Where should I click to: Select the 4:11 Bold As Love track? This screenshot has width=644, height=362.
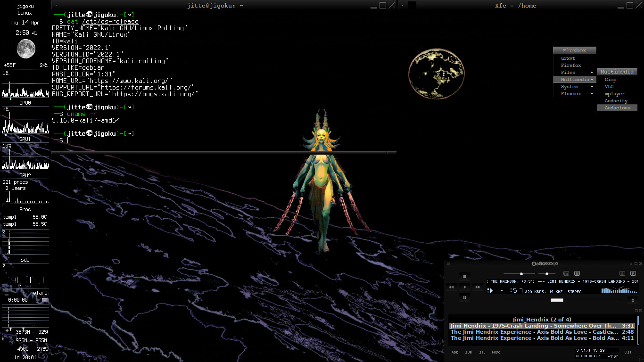pos(542,338)
